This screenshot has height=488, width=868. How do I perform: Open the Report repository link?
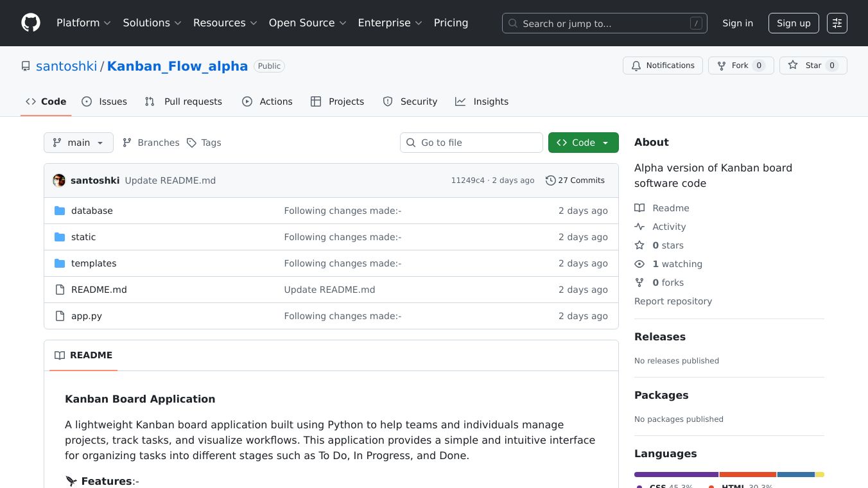click(673, 301)
